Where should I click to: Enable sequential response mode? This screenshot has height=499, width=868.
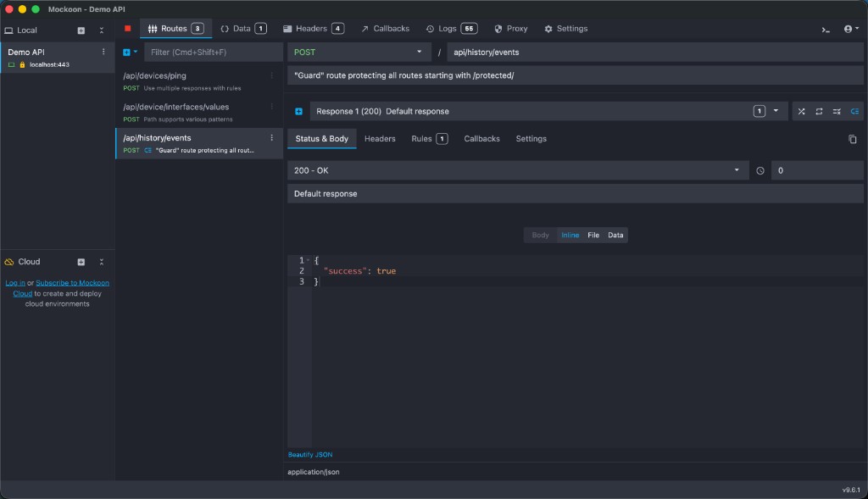[x=820, y=111]
